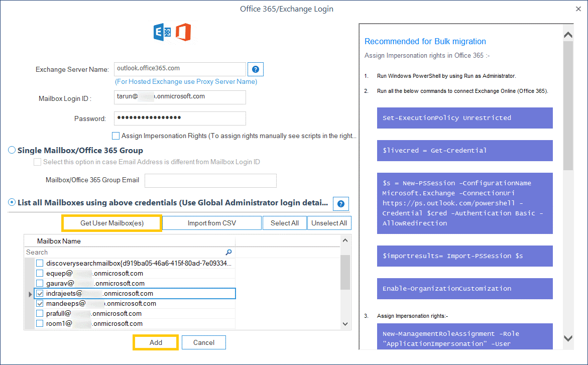Click the Mailbox Name column header

click(59, 241)
